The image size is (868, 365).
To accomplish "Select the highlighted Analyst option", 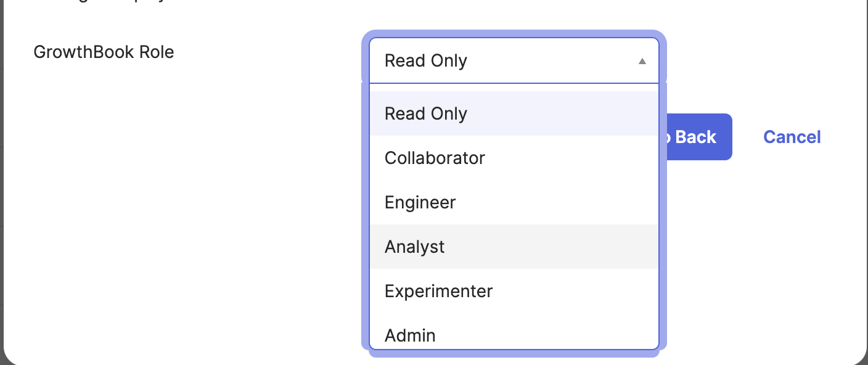I will click(514, 247).
